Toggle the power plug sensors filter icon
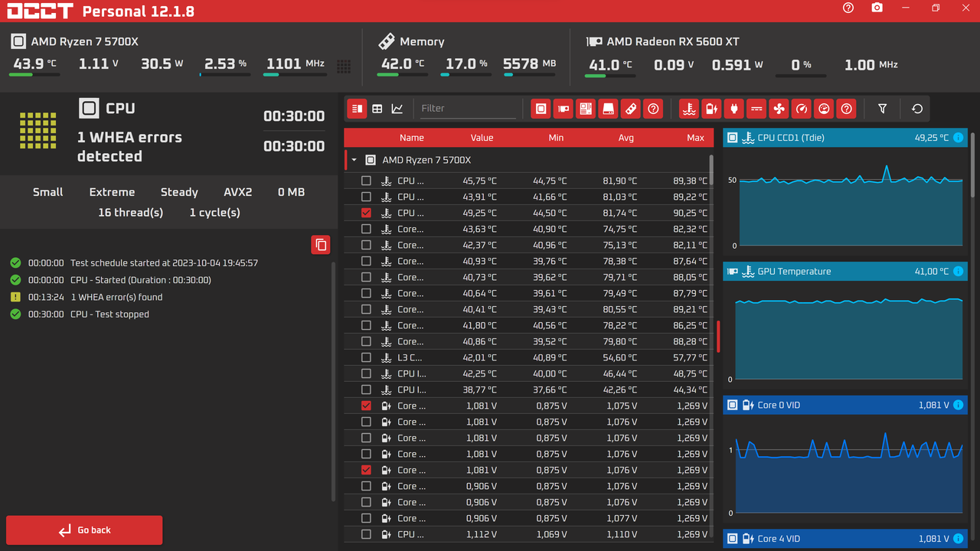The image size is (980, 551). [734, 109]
